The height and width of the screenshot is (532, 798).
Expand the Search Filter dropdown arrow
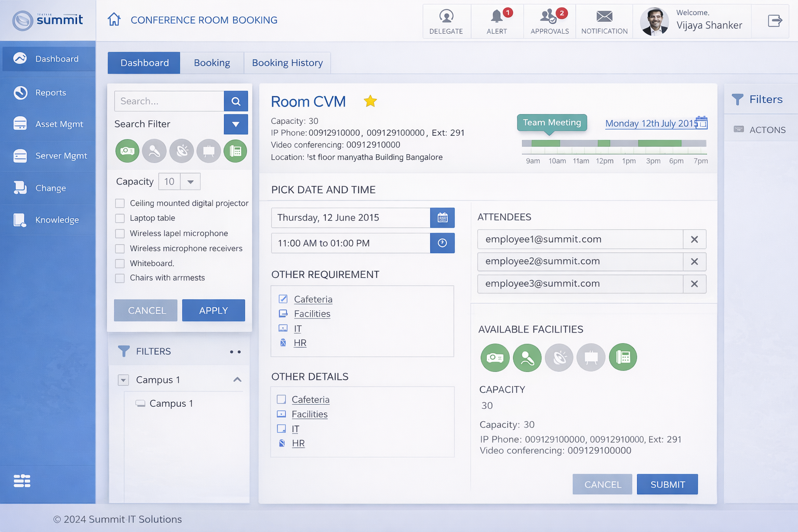coord(236,124)
